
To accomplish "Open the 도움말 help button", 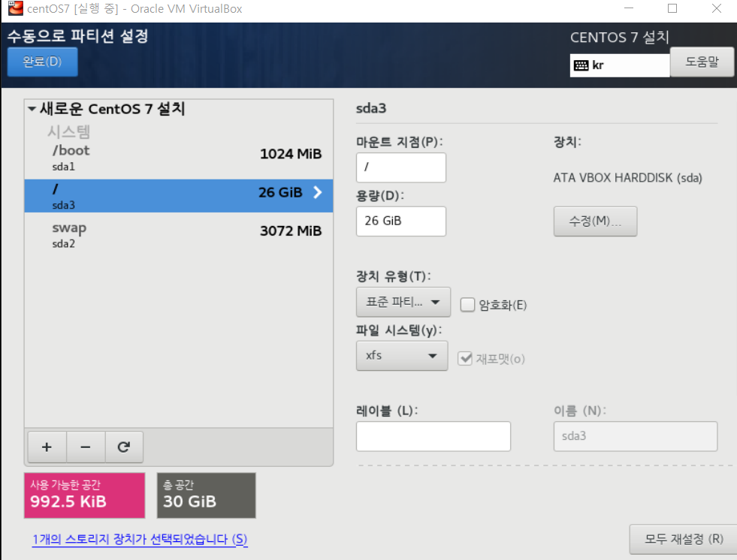I will [x=702, y=62].
